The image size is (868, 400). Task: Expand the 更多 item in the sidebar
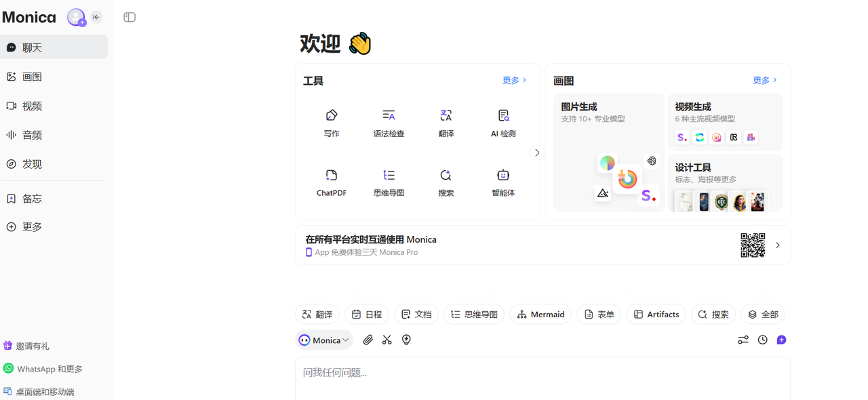pyautogui.click(x=54, y=227)
